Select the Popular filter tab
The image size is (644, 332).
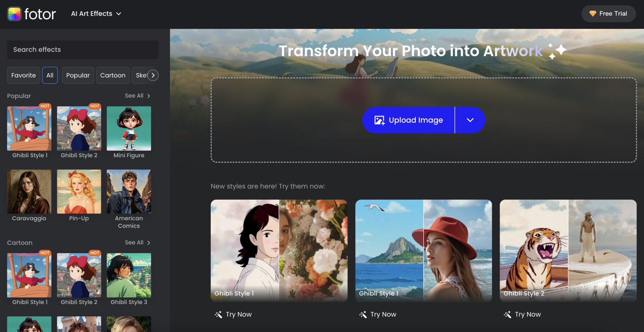(78, 75)
